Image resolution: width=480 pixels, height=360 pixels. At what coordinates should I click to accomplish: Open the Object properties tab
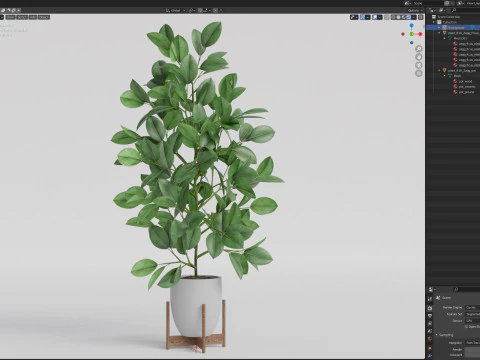(x=430, y=348)
